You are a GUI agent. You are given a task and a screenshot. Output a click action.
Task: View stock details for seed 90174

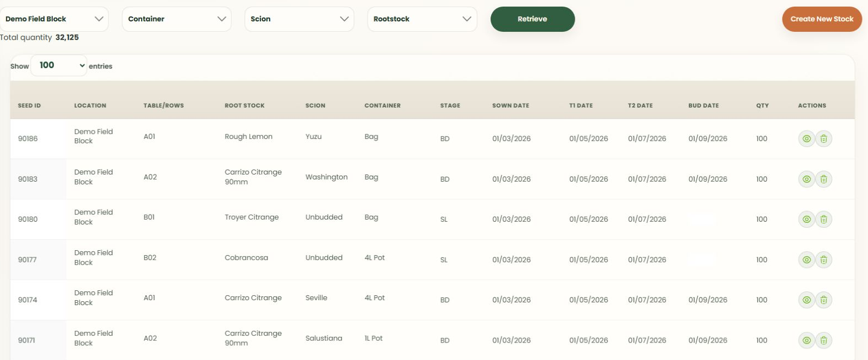coord(806,300)
